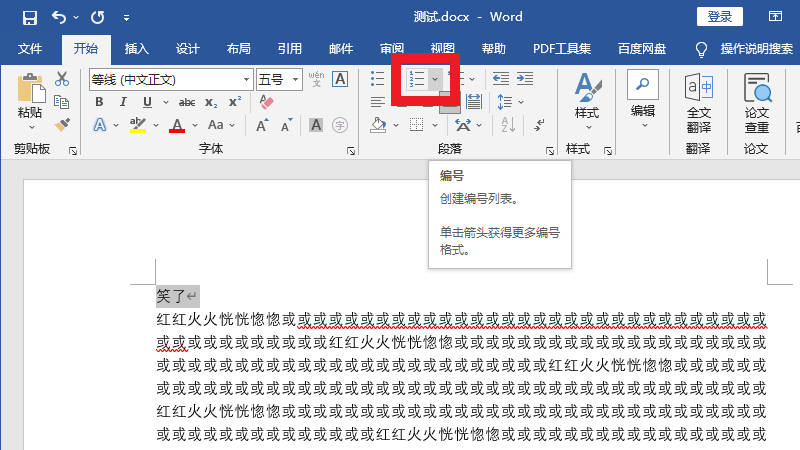
Task: Save the document using the floppy disk icon
Action: 29,17
